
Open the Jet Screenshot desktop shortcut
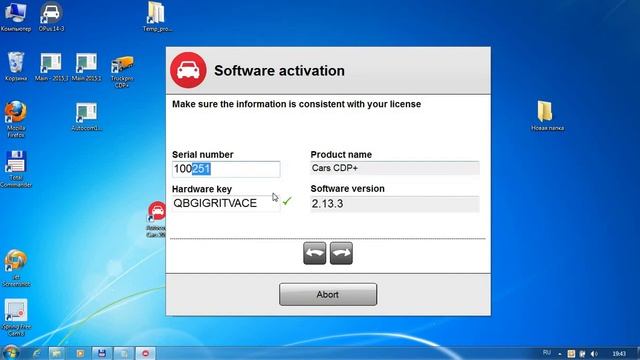[x=16, y=268]
